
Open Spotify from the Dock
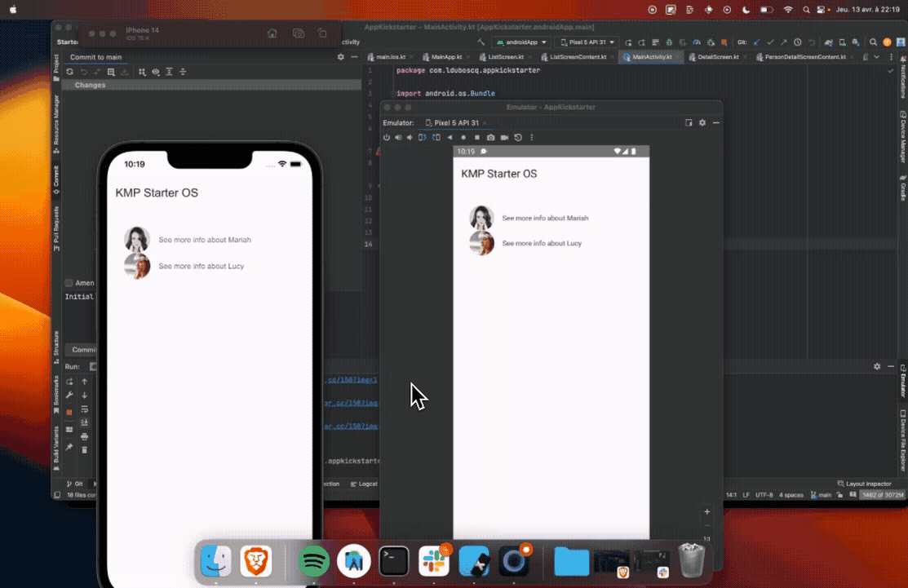pos(313,561)
